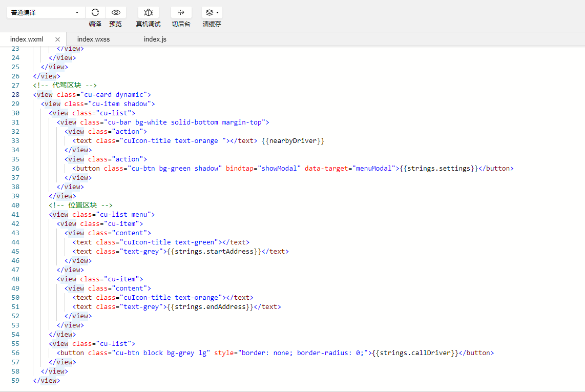
Task: Click the {{strings.endAddress}} expression
Action: point(211,306)
